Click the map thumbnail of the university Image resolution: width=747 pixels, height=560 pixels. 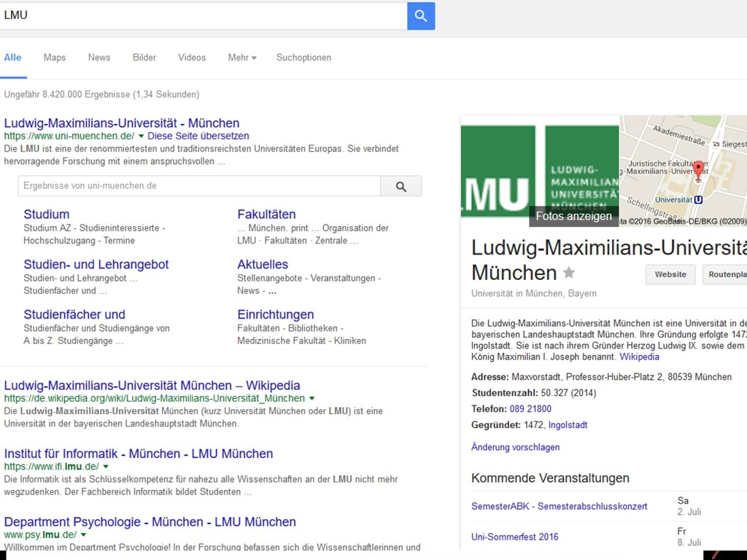(x=683, y=171)
